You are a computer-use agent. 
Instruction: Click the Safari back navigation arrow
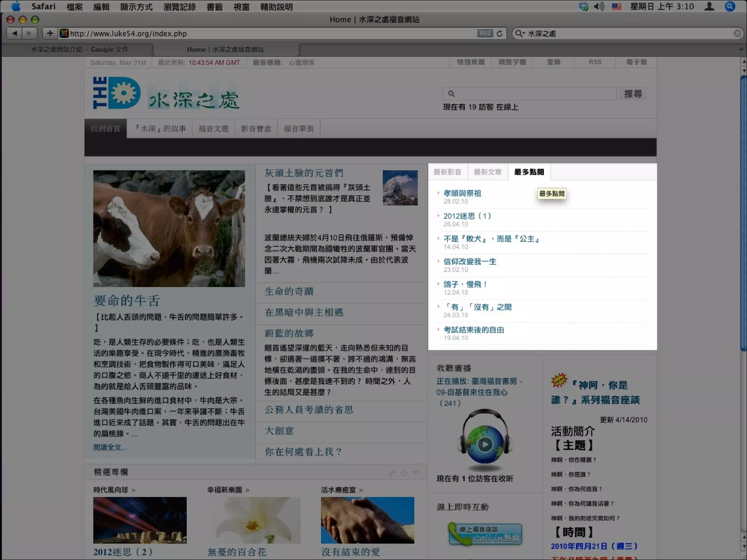[15, 34]
